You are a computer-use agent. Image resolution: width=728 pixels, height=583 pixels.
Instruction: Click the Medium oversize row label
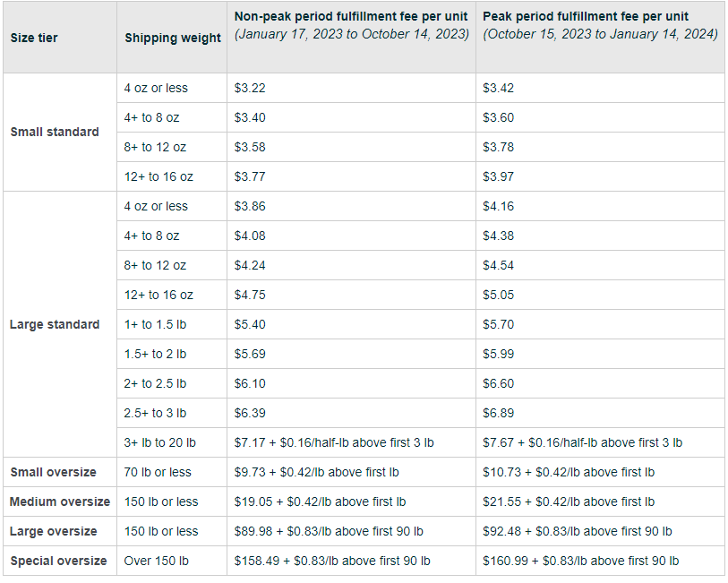(x=60, y=502)
